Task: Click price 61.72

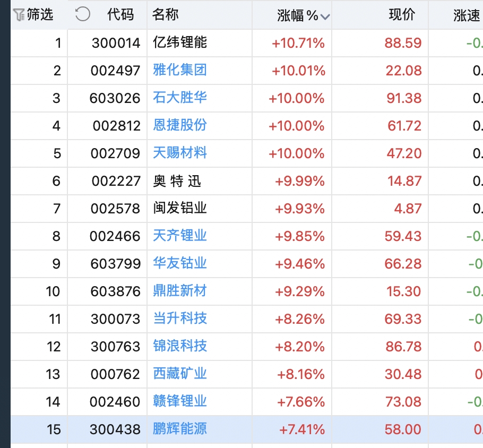Action: point(404,126)
